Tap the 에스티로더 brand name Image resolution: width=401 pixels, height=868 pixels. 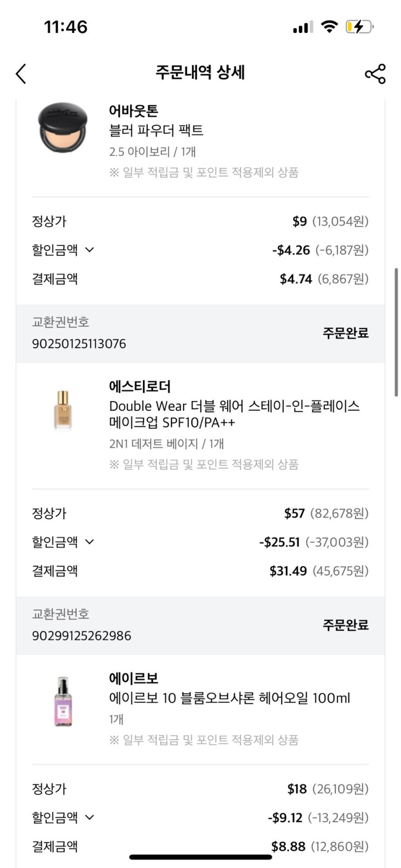tap(140, 386)
